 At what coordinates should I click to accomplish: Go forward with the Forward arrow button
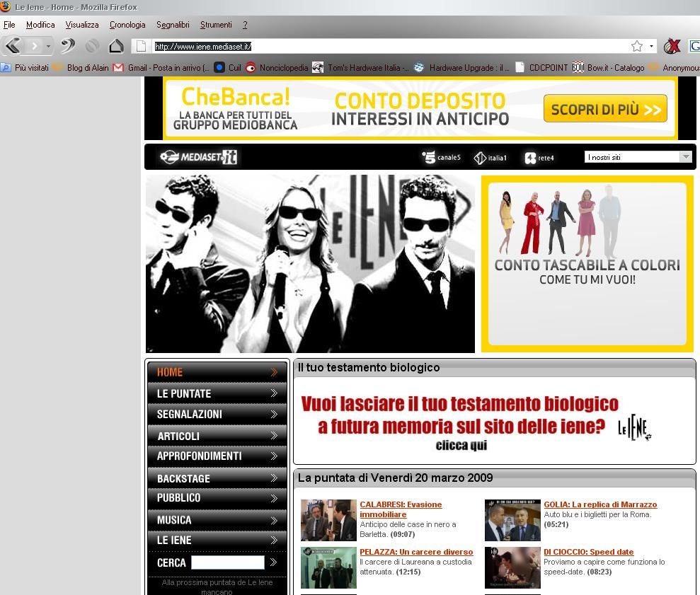pyautogui.click(x=35, y=45)
